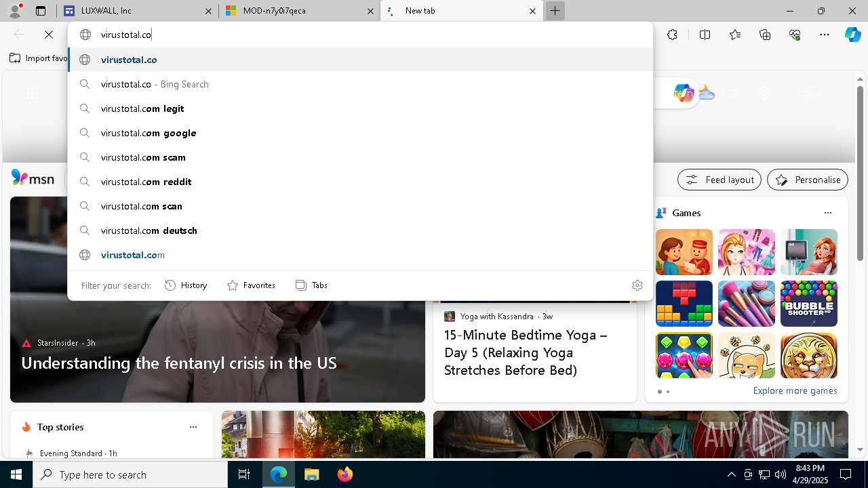Open the Copilot sidebar icon
868x488 pixels.
click(x=853, y=35)
